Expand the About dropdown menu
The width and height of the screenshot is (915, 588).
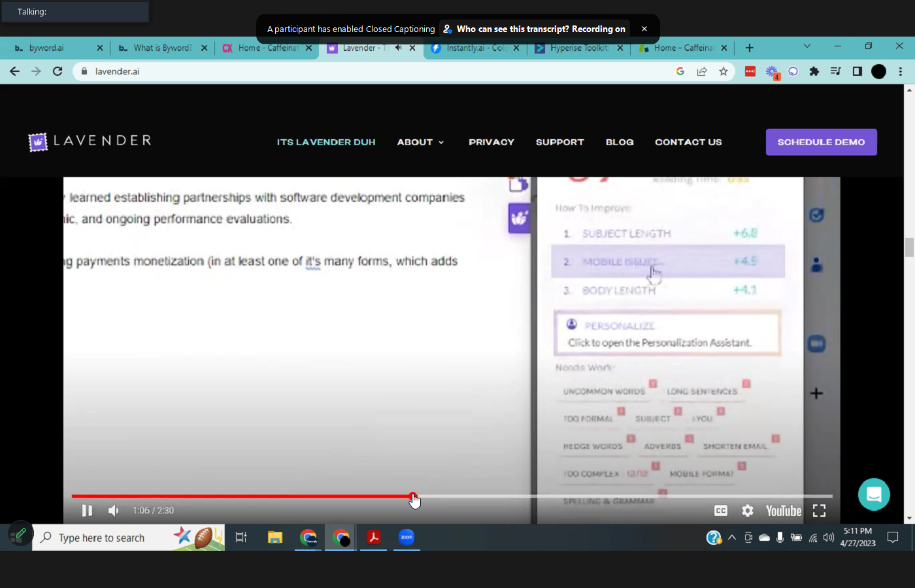(420, 142)
